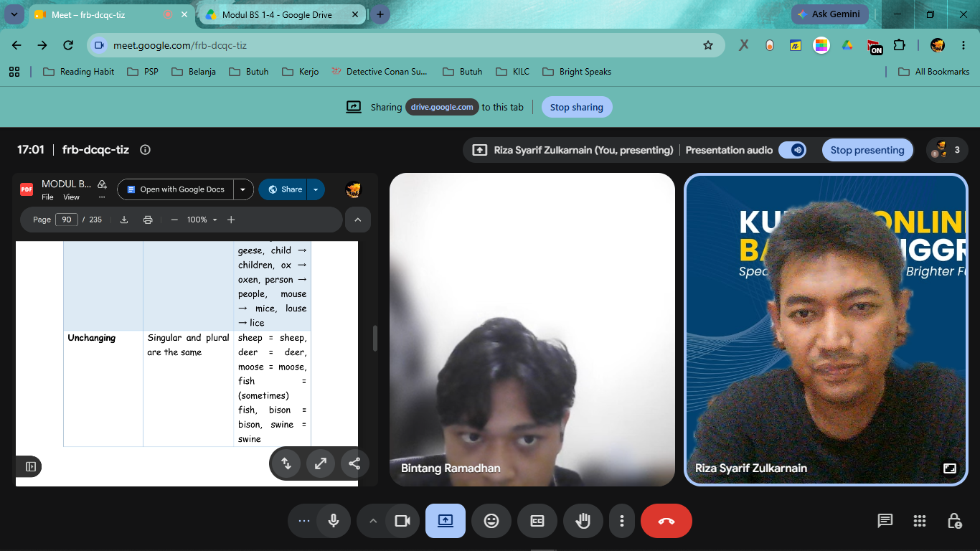Mute the microphone

click(x=333, y=521)
